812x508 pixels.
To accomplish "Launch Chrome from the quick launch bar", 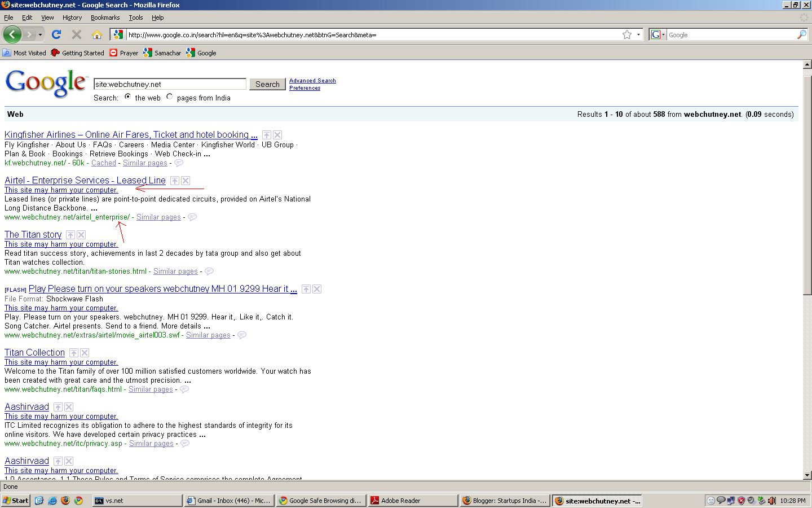I will [78, 501].
